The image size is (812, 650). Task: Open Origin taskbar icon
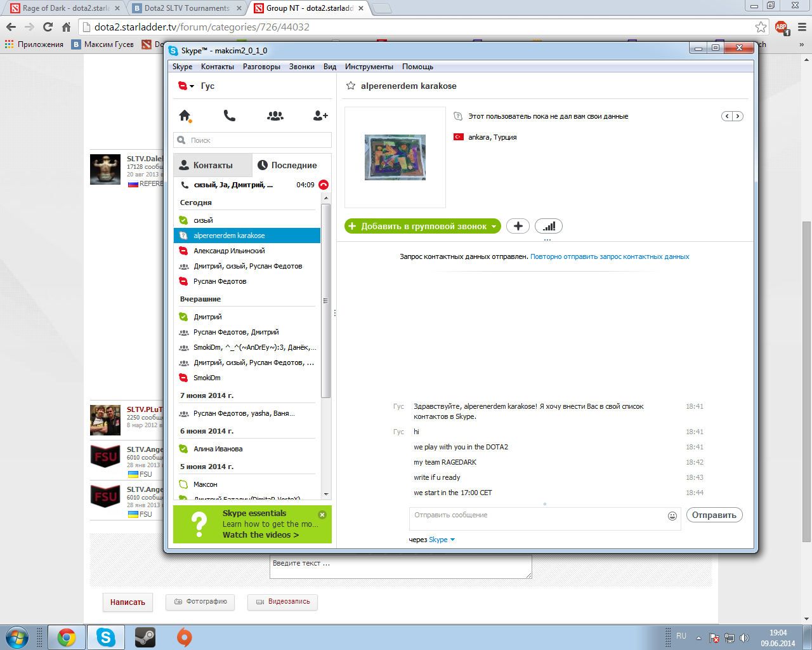(x=184, y=637)
